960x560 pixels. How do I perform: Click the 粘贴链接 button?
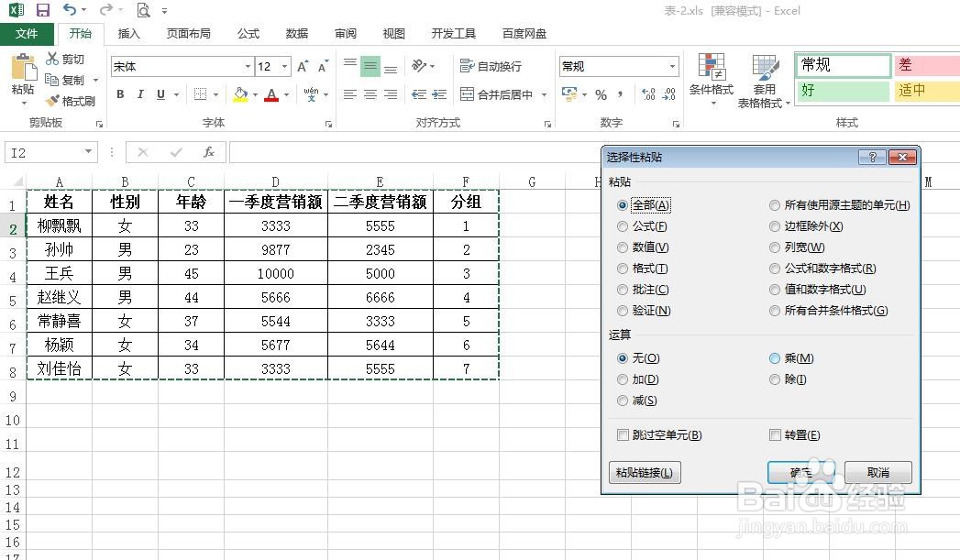click(x=644, y=472)
